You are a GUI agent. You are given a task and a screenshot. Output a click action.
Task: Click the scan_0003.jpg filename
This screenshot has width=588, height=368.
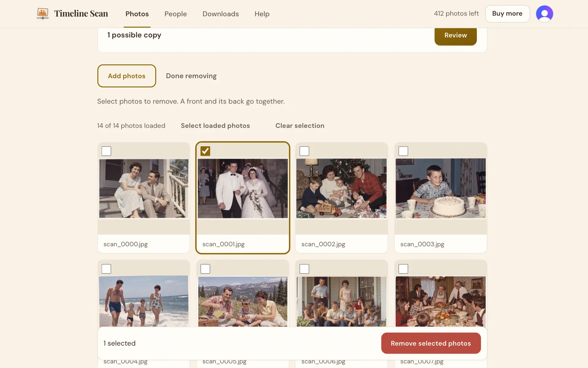422,244
